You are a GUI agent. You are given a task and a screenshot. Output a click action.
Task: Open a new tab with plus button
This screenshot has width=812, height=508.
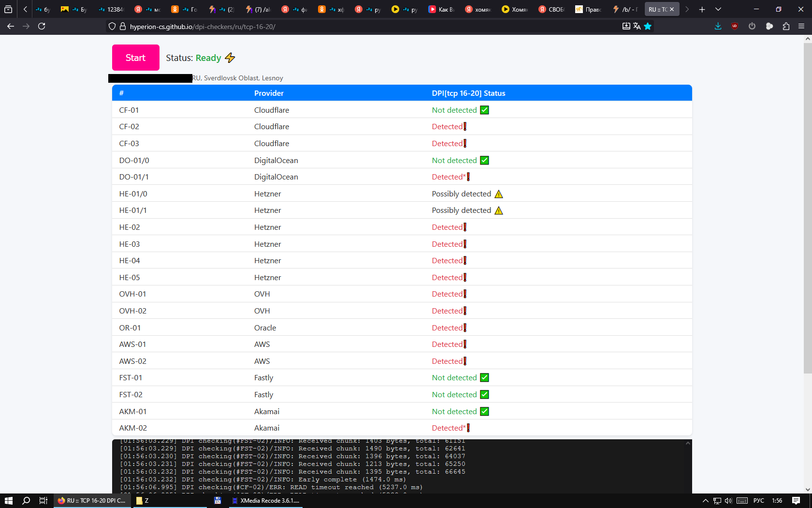tap(702, 9)
